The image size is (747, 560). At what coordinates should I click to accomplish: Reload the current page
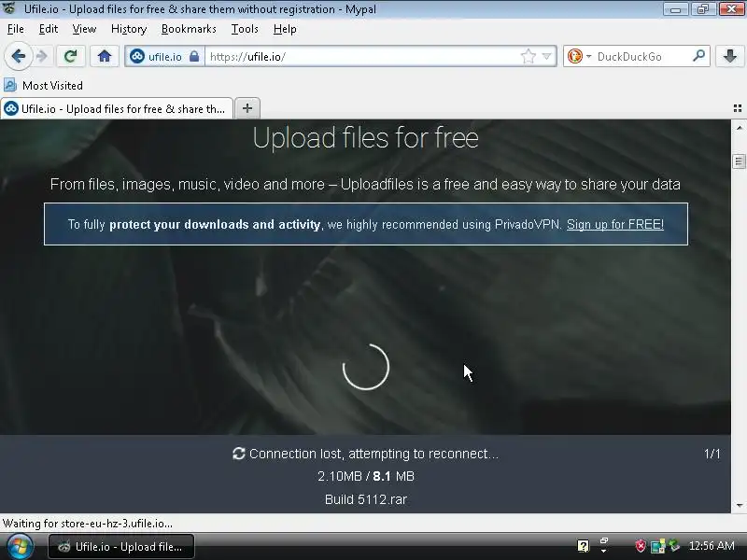point(71,57)
